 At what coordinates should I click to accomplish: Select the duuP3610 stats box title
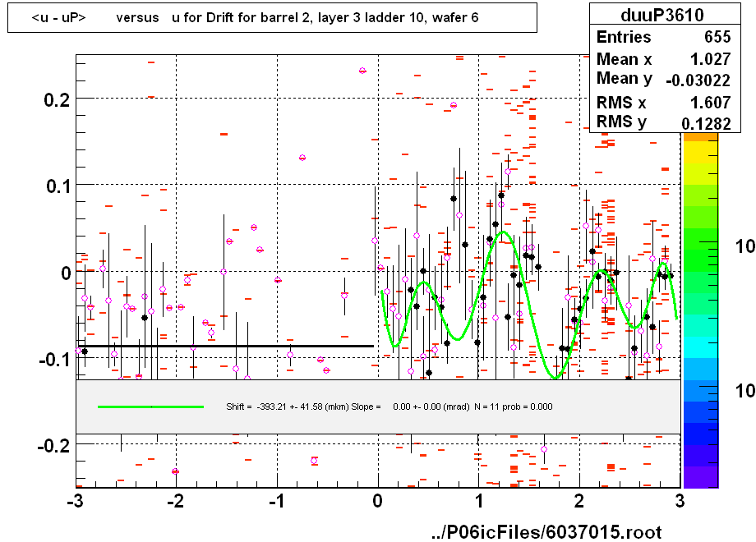pos(662,15)
